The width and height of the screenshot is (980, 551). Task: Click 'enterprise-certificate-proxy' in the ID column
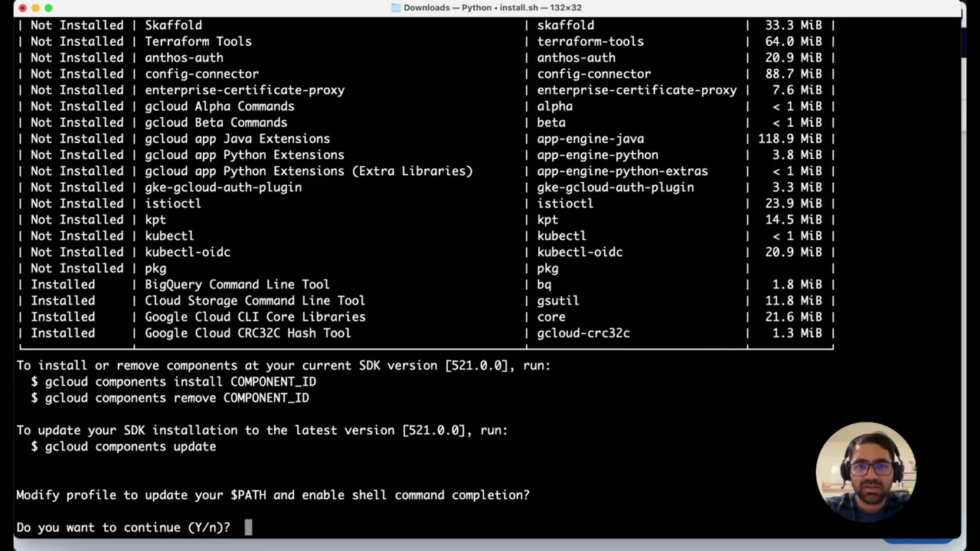[x=636, y=90]
